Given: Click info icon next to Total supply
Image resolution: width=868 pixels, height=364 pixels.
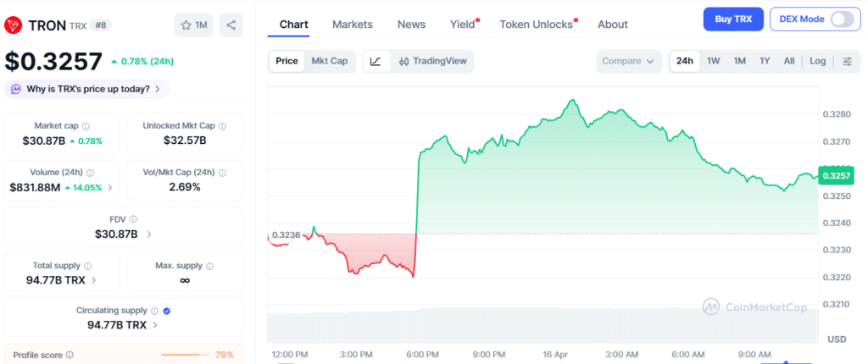Looking at the screenshot, I should (87, 266).
